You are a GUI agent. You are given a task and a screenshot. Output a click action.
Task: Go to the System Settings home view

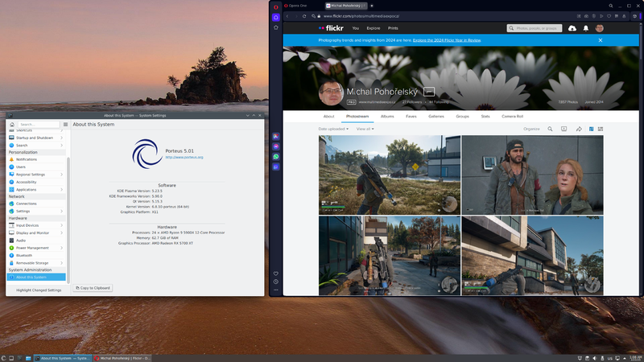12,125
